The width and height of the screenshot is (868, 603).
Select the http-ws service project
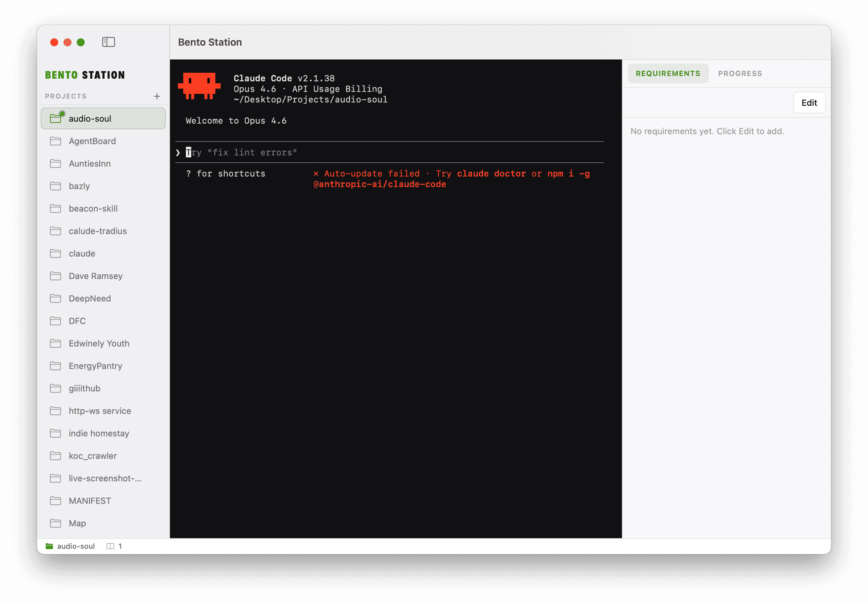(x=100, y=411)
